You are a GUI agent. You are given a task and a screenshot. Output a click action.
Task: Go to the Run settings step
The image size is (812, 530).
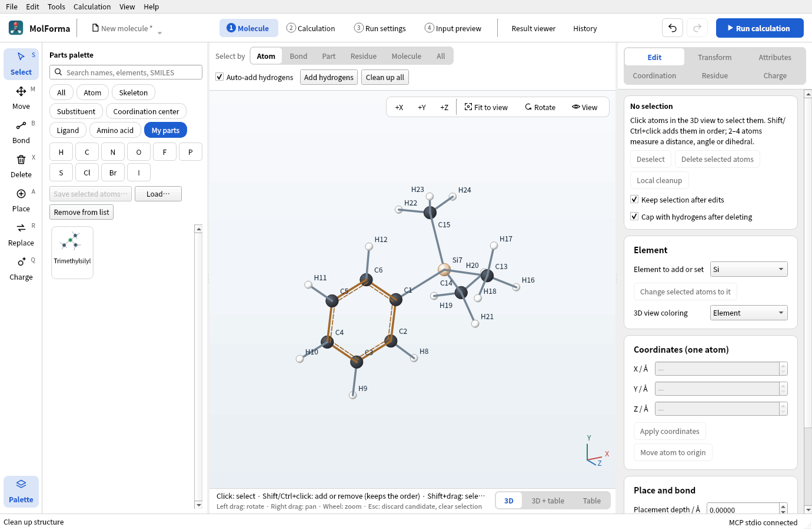coord(380,28)
